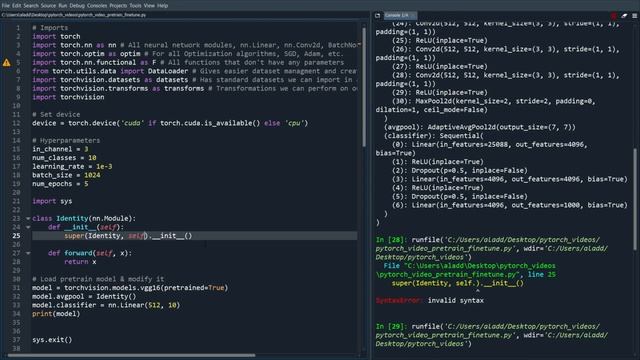The height and width of the screenshot is (360, 640).
Task: Click 'in_channel = 3' in the editor
Action: 60,149
